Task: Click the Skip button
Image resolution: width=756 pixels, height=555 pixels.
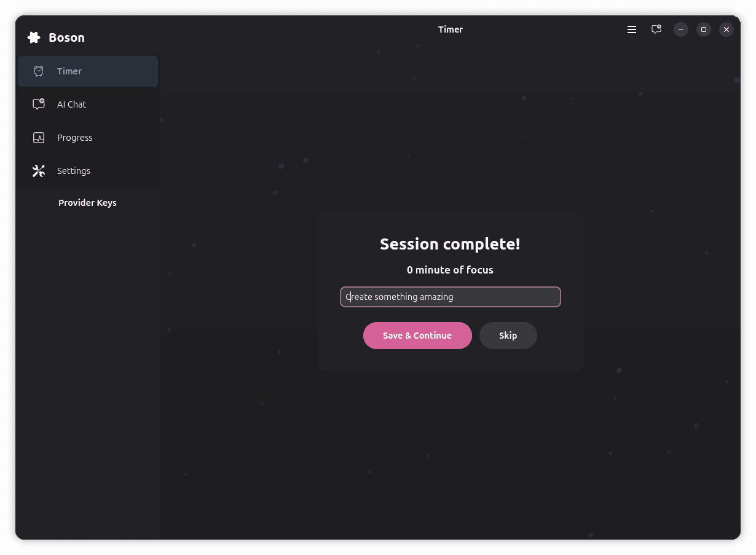Action: click(508, 336)
